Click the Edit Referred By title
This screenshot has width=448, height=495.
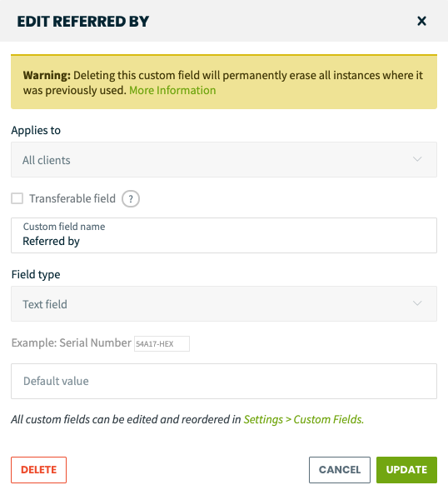[x=83, y=22]
